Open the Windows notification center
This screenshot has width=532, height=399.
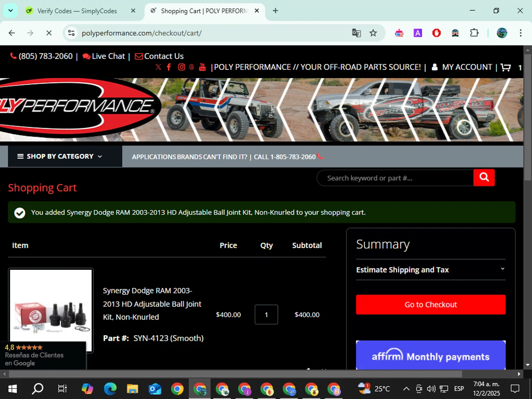click(515, 389)
